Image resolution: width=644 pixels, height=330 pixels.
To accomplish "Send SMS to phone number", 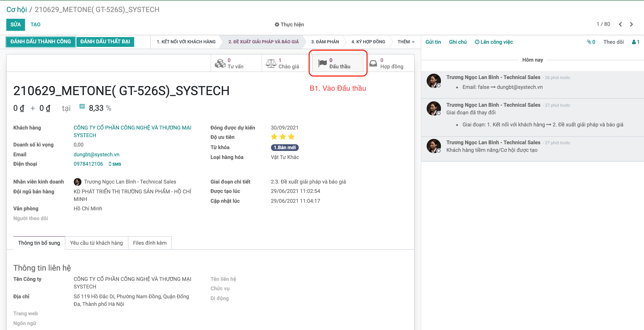I will 115,164.
